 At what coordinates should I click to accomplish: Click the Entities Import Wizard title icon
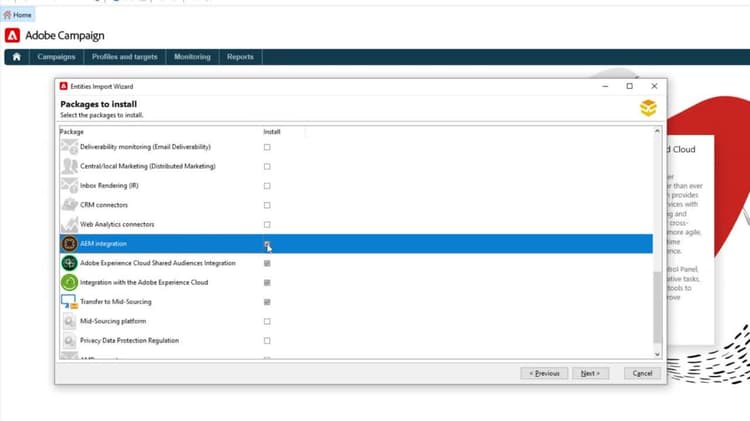tap(64, 86)
